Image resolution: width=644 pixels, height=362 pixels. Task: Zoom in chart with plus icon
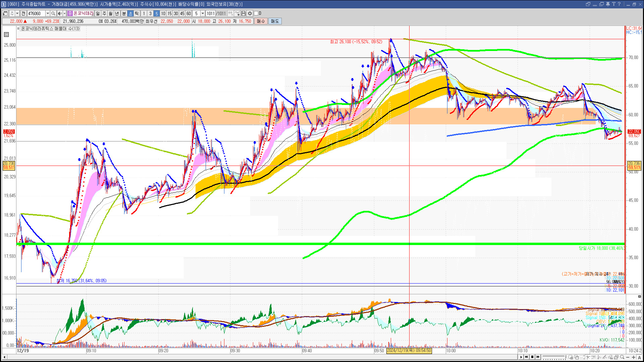tap(634, 357)
